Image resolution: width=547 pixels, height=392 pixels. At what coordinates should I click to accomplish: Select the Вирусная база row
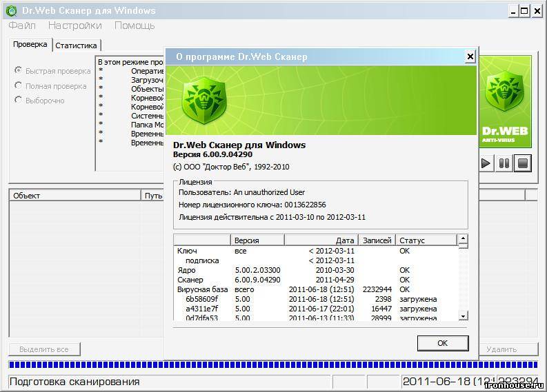pos(316,289)
